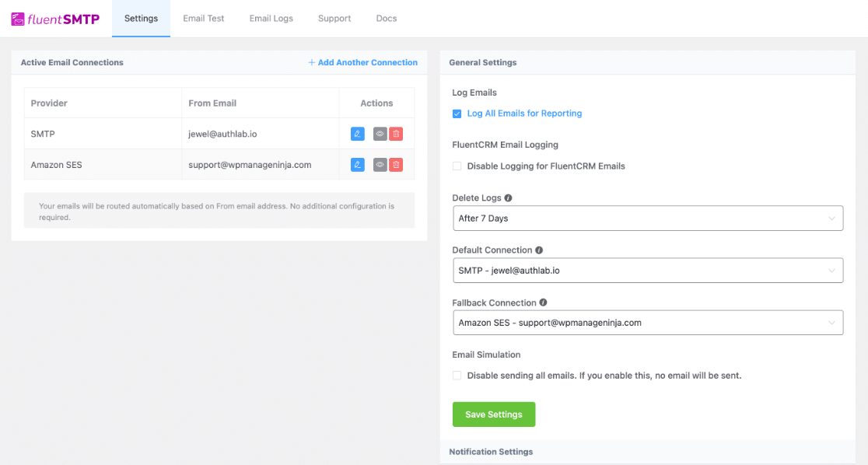Select the jewel@authlab.io email cell
The width and height of the screenshot is (868, 465).
tap(261, 134)
